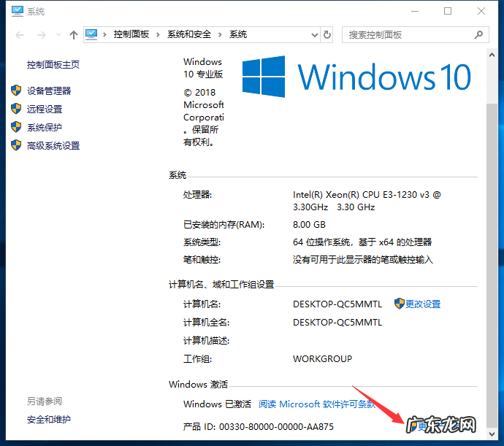Select the 64 位操作系统 system type text
The width and height of the screenshot is (504, 446).
[x=362, y=242]
